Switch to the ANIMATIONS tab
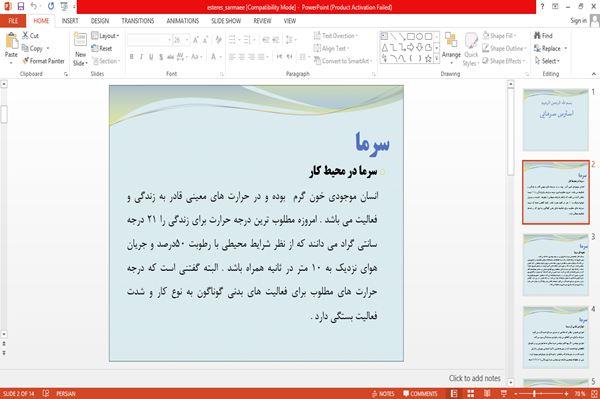600x399 pixels. (183, 21)
